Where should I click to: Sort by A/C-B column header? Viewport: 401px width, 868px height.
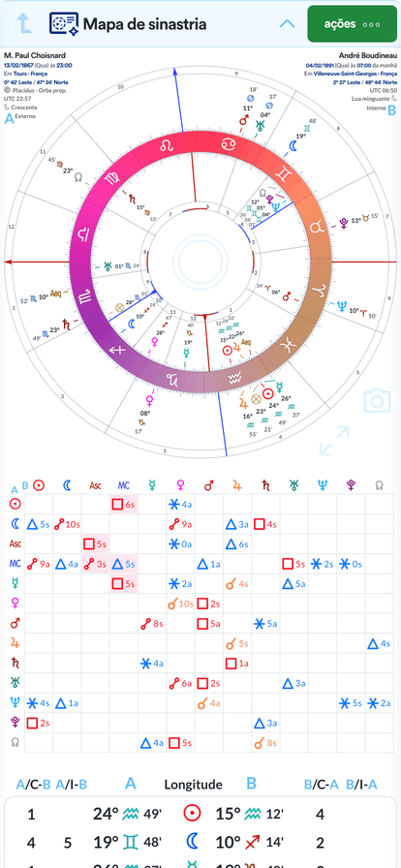tap(34, 785)
